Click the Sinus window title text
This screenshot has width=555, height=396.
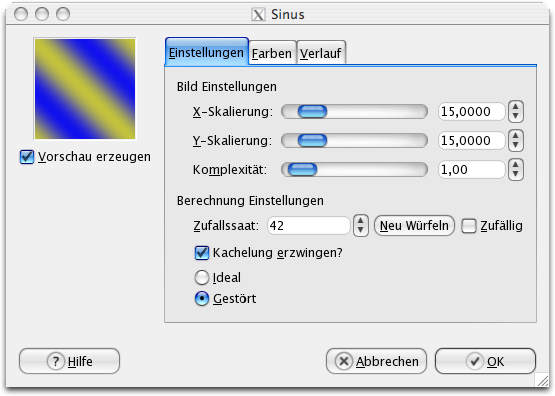(x=288, y=15)
